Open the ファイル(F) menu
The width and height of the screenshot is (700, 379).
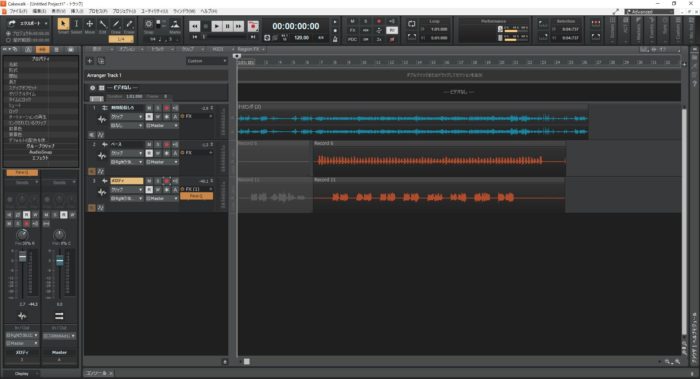point(18,11)
